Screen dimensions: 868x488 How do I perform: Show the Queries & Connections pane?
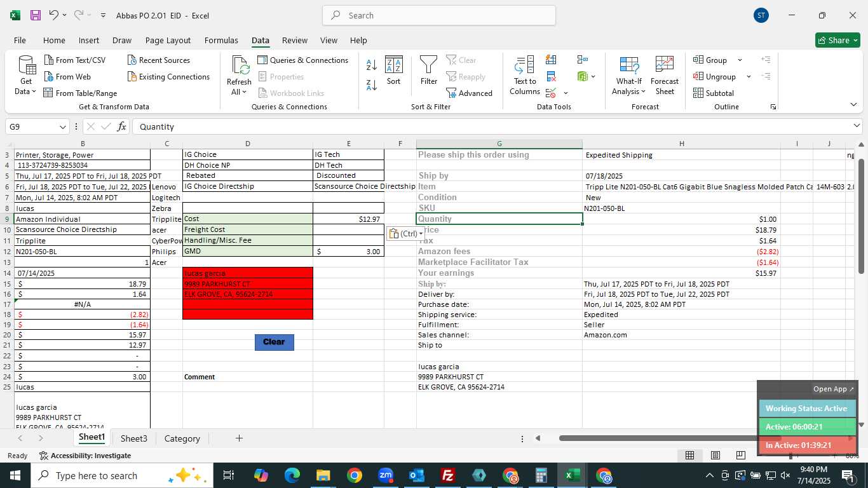tap(303, 60)
